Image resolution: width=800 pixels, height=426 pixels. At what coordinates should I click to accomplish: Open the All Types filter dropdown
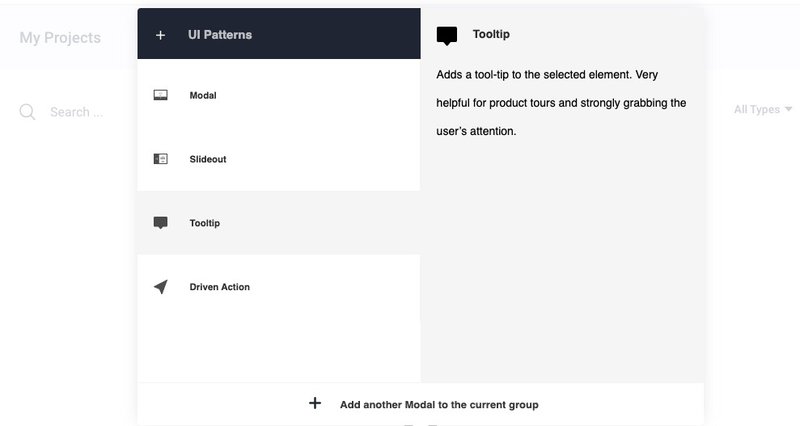(x=757, y=109)
